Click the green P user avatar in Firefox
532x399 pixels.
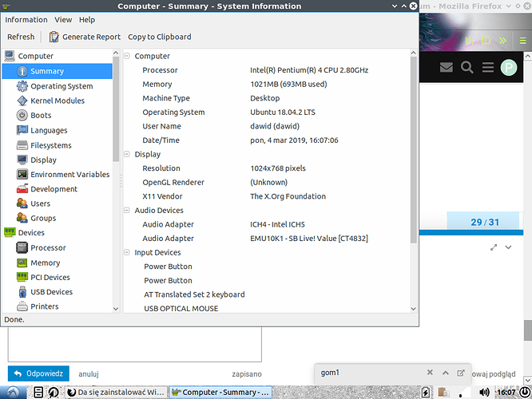[x=509, y=67]
